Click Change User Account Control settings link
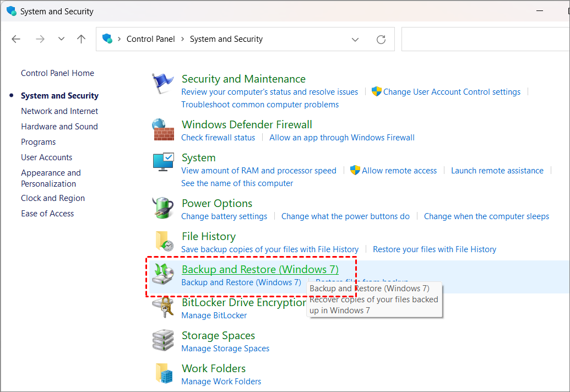The width and height of the screenshot is (570, 392). [452, 92]
